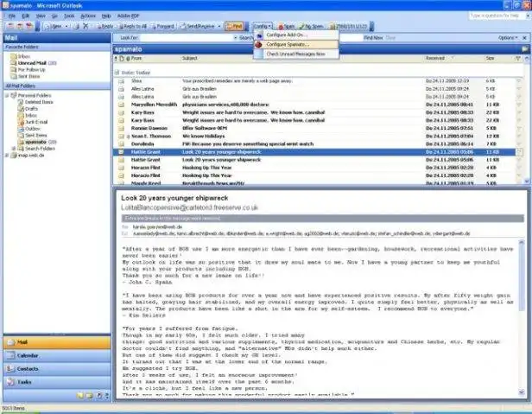Image resolution: width=532 pixels, height=414 pixels.
Task: Open the Send/Receive dropdown arrow
Action: pos(219,26)
